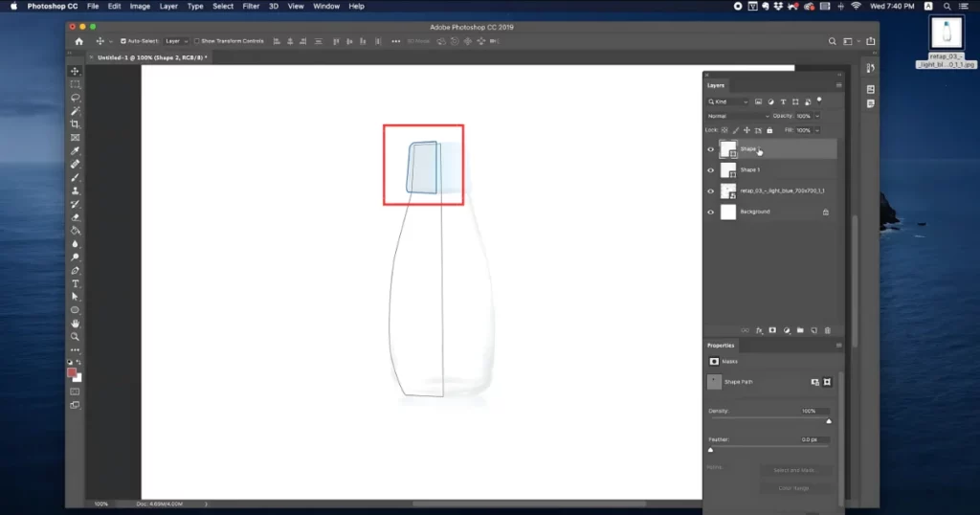The width and height of the screenshot is (980, 515).
Task: Hide the retap_03 light blue layer
Action: (711, 191)
